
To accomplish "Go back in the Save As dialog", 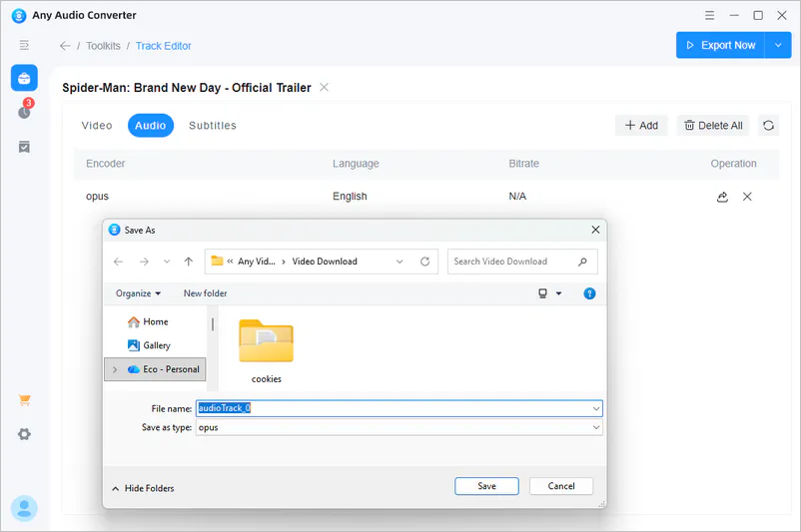I will (x=119, y=262).
